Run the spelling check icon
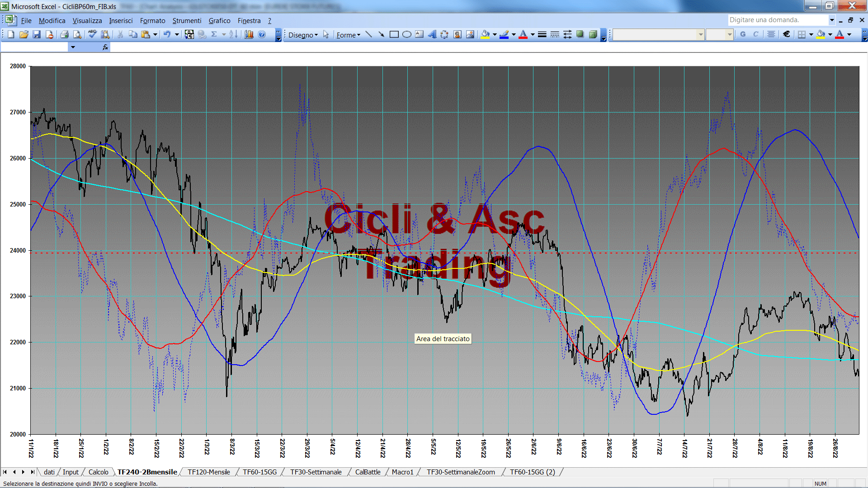Screen dimensions: 868x488 coord(92,34)
